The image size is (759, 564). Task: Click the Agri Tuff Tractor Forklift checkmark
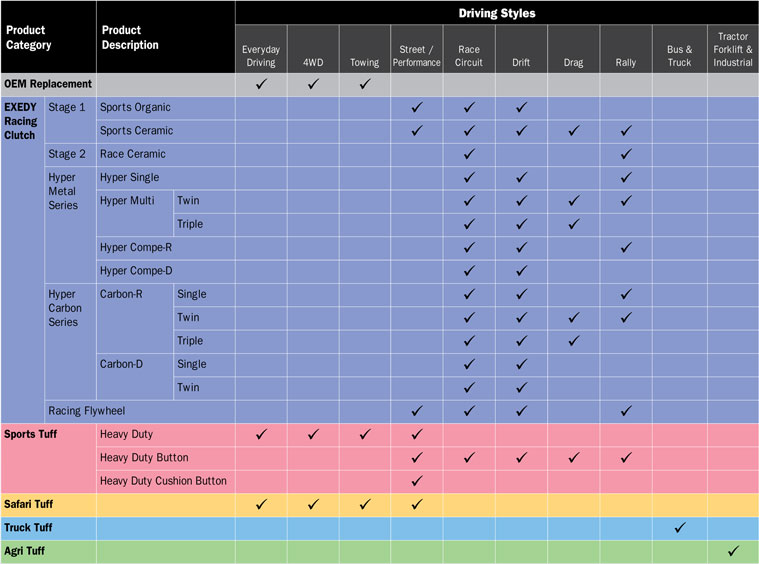(733, 551)
